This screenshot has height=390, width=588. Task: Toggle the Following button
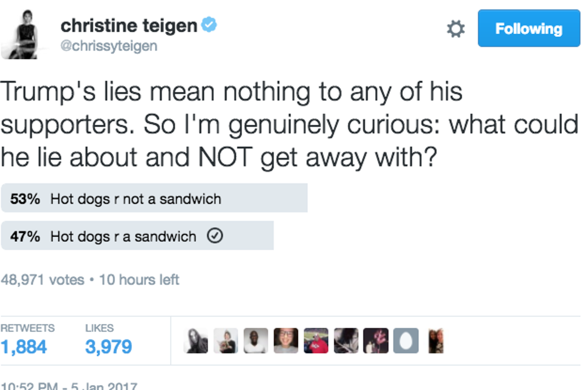click(529, 29)
